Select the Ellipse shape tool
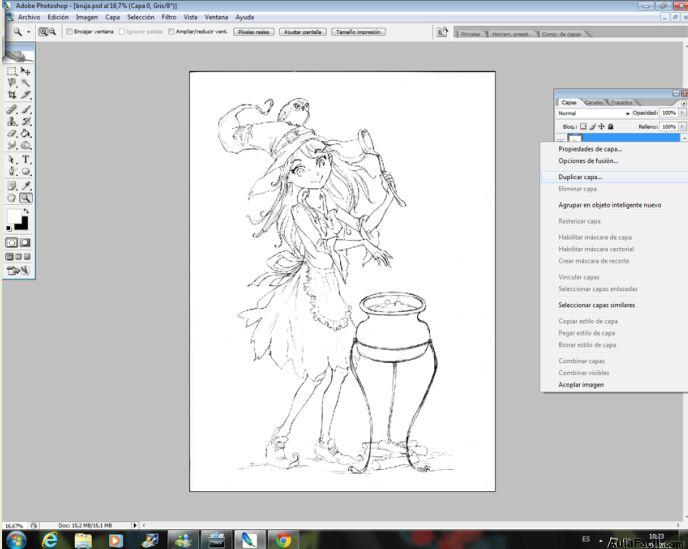Image resolution: width=688 pixels, height=549 pixels. pos(25,172)
